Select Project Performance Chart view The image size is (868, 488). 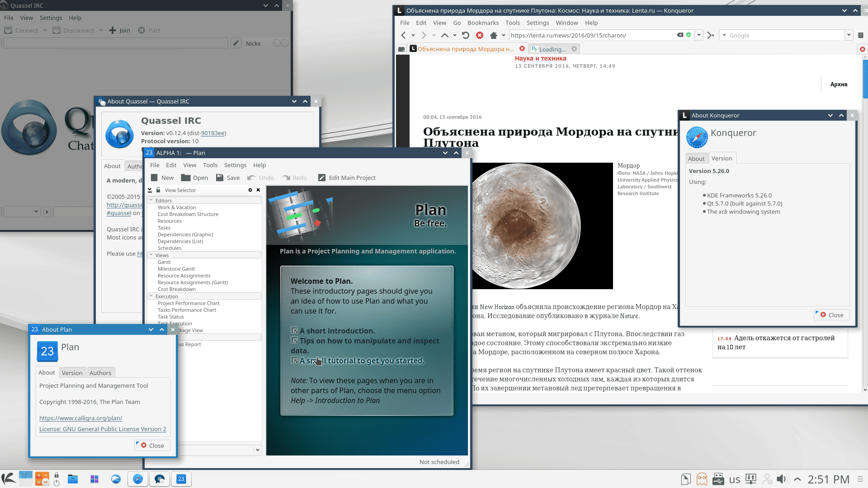click(x=189, y=303)
